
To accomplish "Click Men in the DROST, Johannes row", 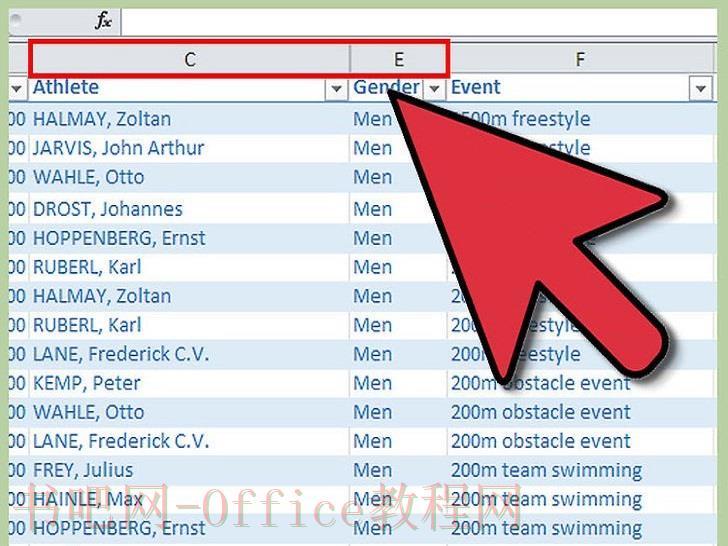I will (x=373, y=209).
